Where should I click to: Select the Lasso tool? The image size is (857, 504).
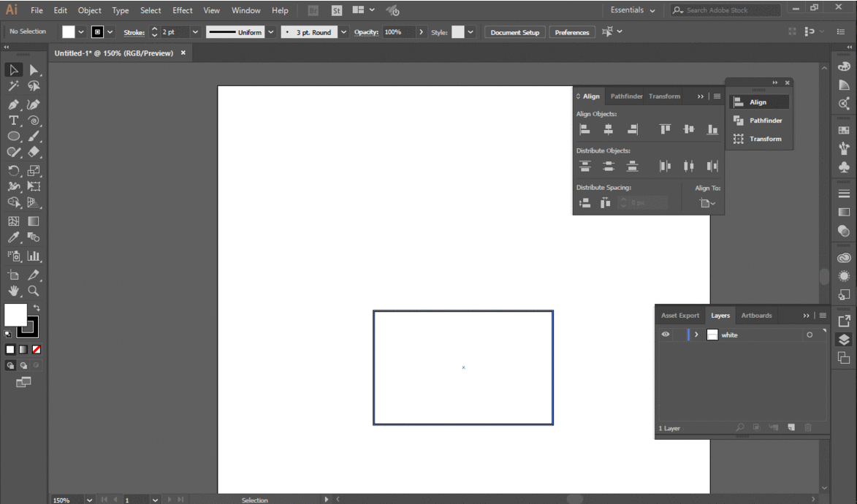[34, 85]
